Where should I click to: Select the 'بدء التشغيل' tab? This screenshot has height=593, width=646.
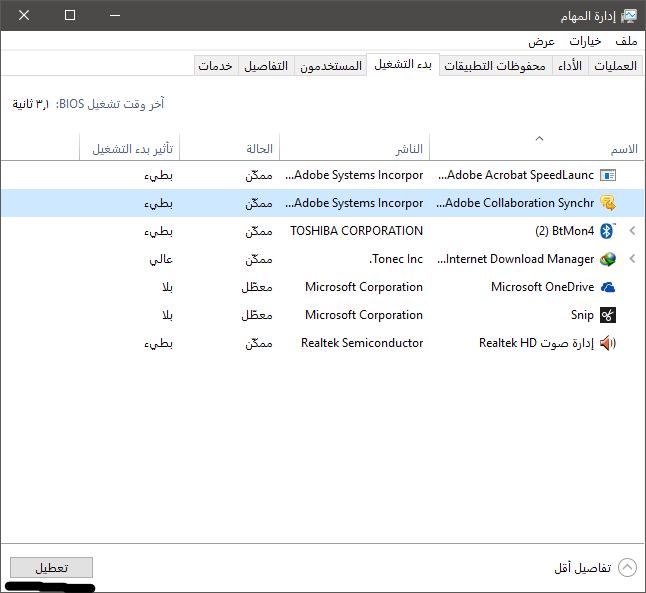tap(403, 65)
